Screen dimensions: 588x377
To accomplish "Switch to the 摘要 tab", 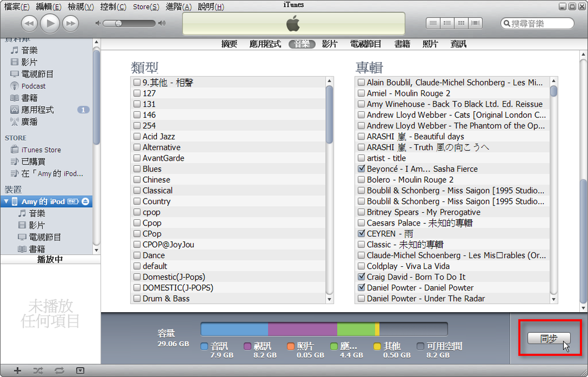I will click(x=229, y=44).
